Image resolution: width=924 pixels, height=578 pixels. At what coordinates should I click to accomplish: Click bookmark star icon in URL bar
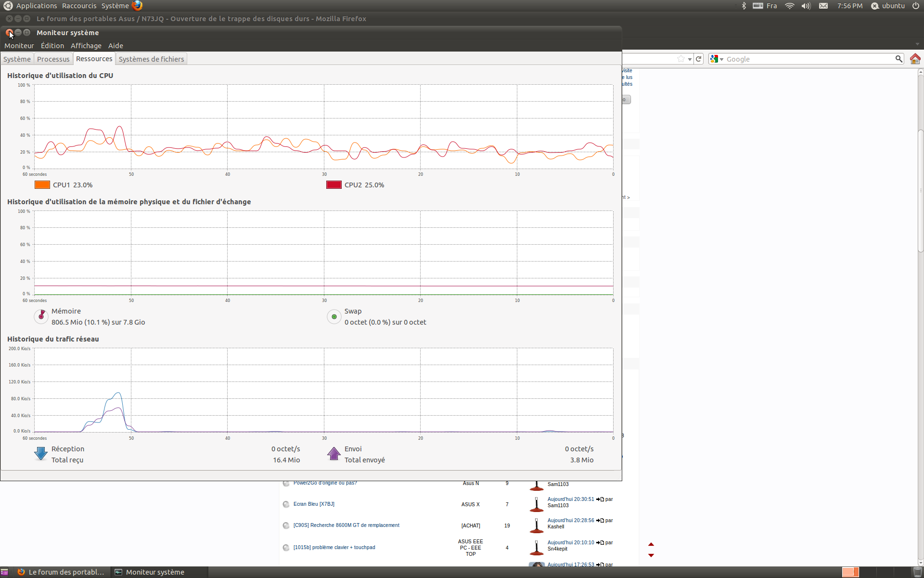point(680,59)
